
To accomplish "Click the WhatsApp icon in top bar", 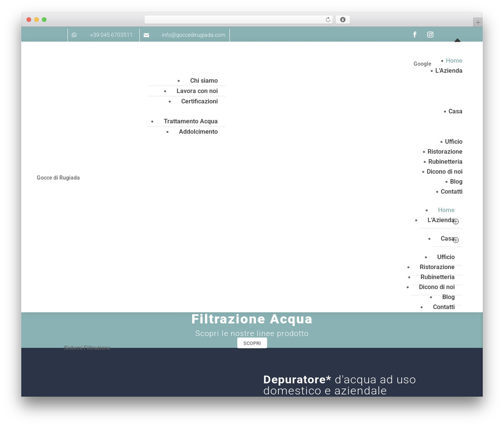I will (x=74, y=35).
